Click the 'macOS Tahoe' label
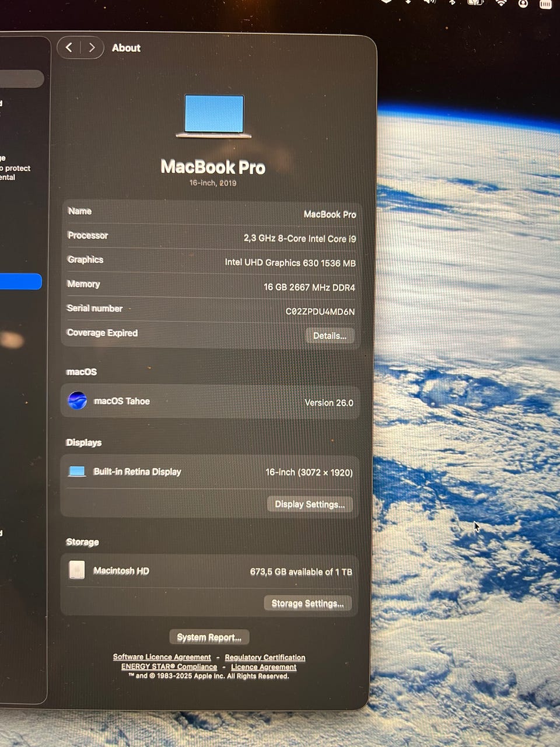The width and height of the screenshot is (560, 747). coord(122,401)
